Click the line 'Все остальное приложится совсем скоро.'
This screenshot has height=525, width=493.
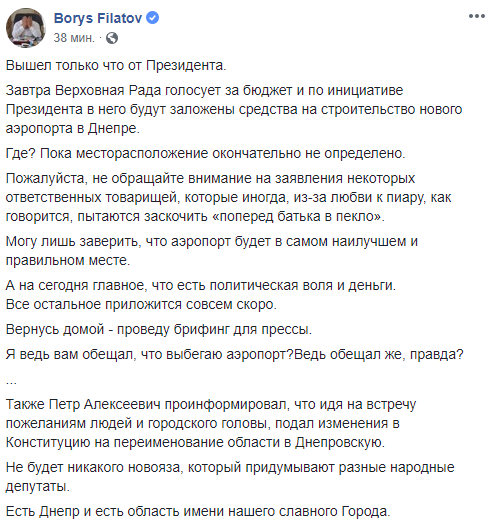tap(141, 304)
